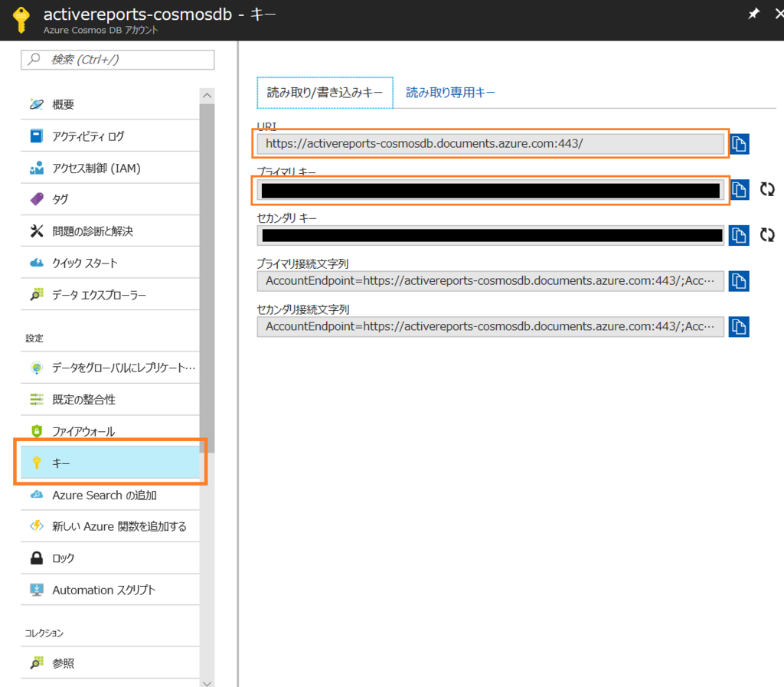Click the 既定の整合性 lines icon
Image resolution: width=784 pixels, height=687 pixels.
click(37, 399)
